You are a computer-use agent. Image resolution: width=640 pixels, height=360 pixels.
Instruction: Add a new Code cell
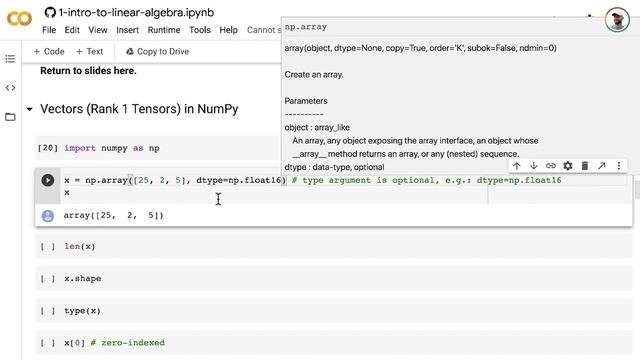(x=49, y=51)
